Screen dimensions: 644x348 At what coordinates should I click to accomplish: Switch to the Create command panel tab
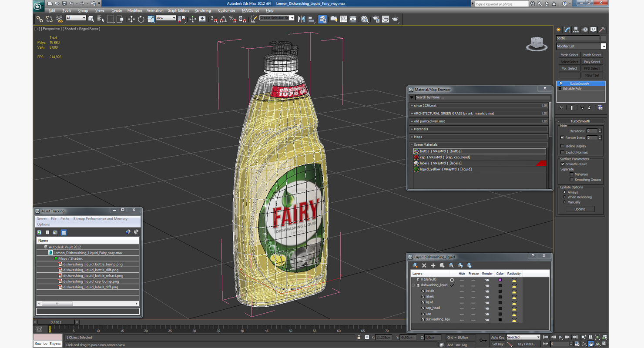[x=559, y=30]
